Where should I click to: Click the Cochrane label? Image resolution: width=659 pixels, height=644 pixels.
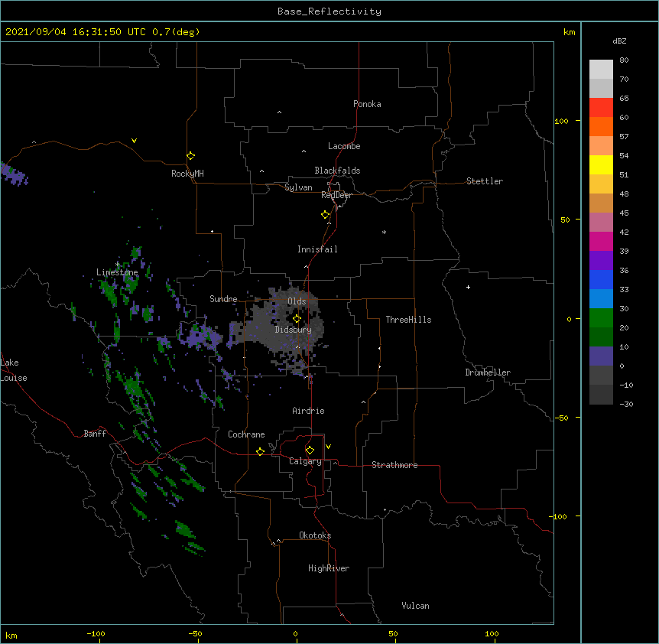(x=246, y=434)
